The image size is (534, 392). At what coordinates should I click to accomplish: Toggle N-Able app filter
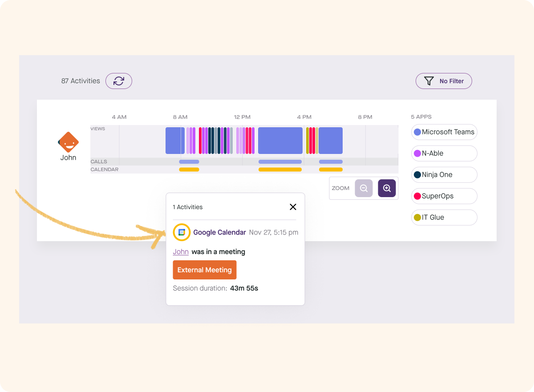point(444,153)
